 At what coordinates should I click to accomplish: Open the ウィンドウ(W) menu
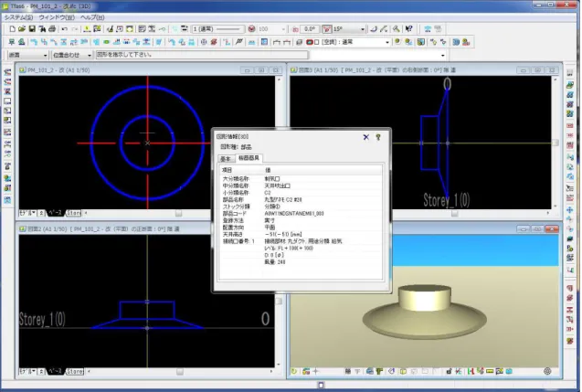[x=57, y=17]
